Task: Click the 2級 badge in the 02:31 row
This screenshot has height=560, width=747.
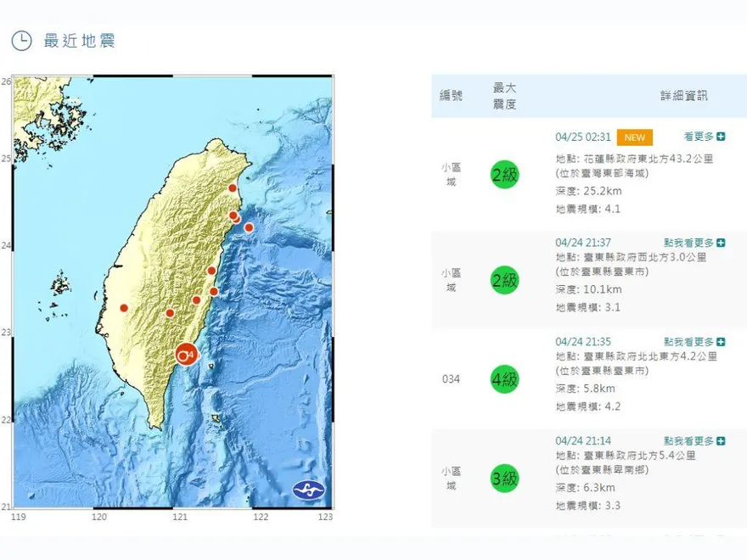Action: click(x=504, y=176)
